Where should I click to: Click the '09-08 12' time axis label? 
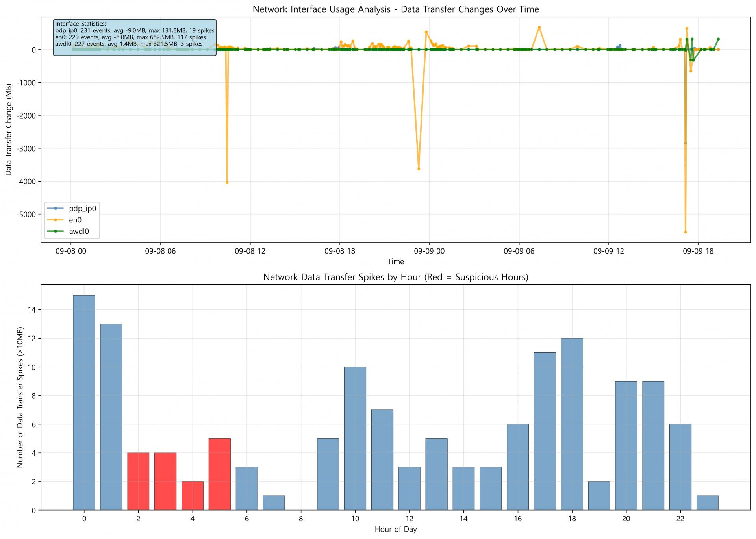pos(250,252)
